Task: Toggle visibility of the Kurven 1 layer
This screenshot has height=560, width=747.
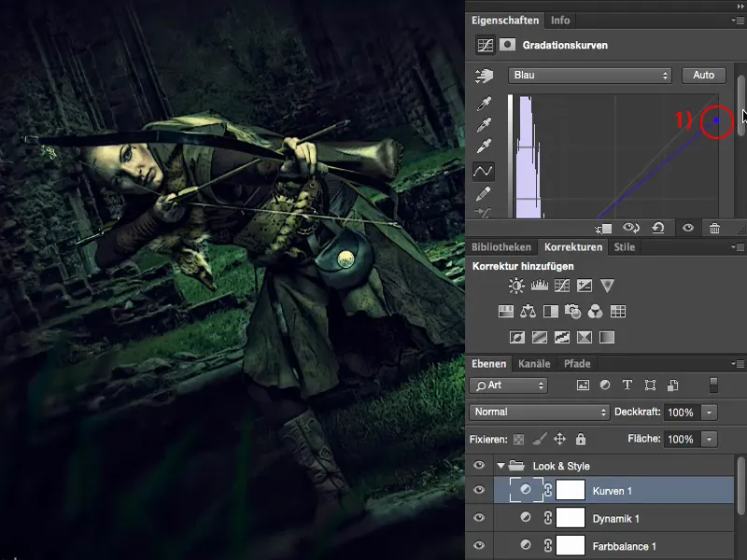Action: click(479, 490)
